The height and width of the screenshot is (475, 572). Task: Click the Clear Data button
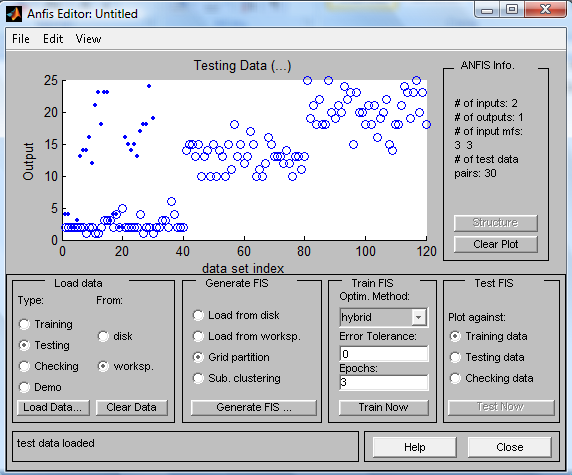[132, 407]
